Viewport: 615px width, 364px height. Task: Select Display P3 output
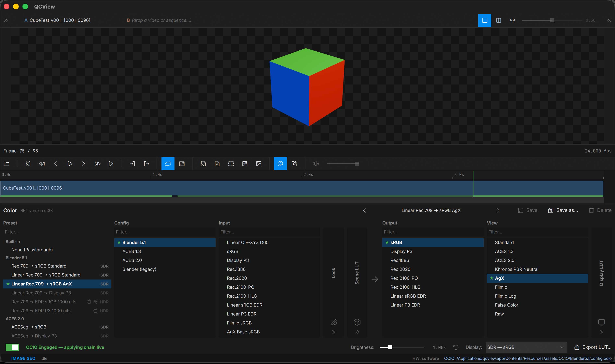[433, 251]
